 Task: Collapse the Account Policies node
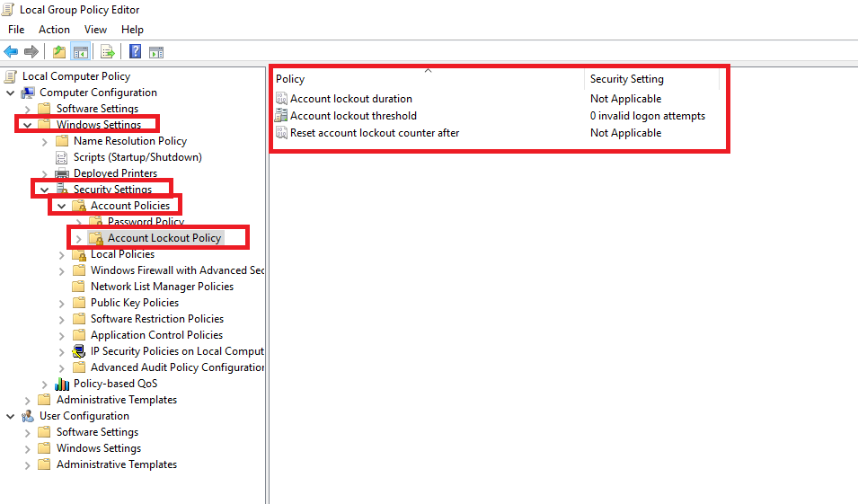pyautogui.click(x=62, y=206)
